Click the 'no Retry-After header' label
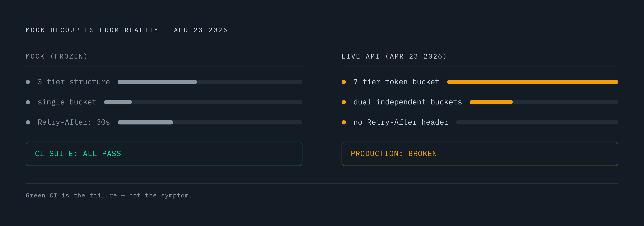Viewport: 644px width, 226px height. 401,122
